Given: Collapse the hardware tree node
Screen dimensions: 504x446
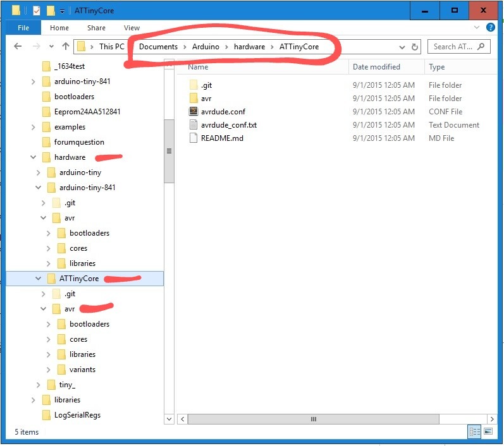Looking at the screenshot, I should (x=33, y=157).
